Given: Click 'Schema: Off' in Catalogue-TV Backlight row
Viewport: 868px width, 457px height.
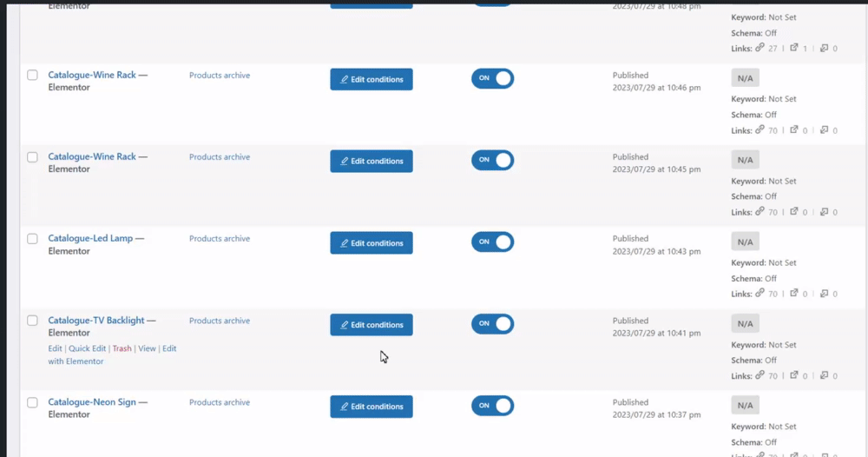Looking at the screenshot, I should pos(754,361).
